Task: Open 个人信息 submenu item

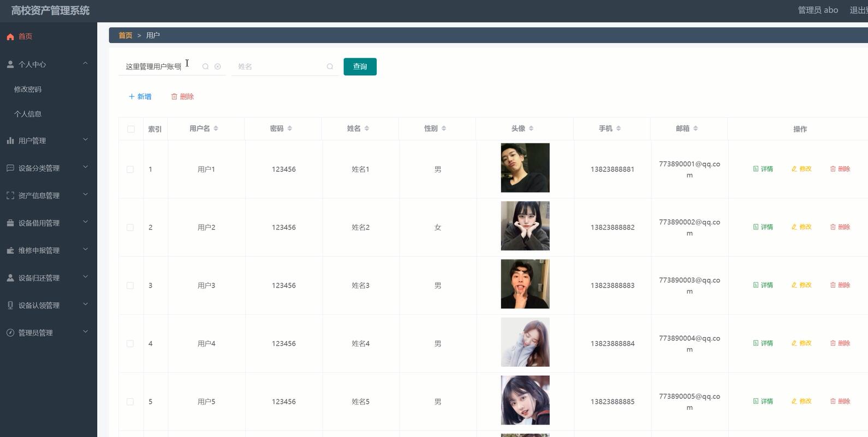Action: 28,114
